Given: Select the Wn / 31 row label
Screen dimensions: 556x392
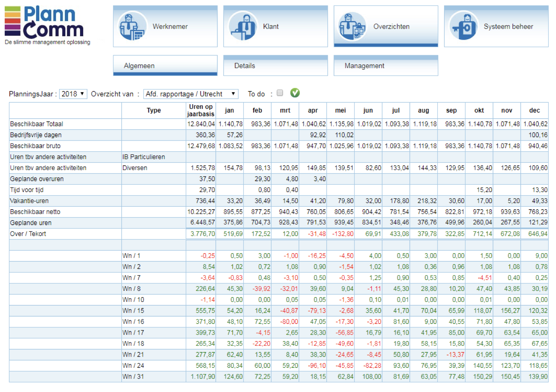Looking at the screenshot, I should (133, 377).
